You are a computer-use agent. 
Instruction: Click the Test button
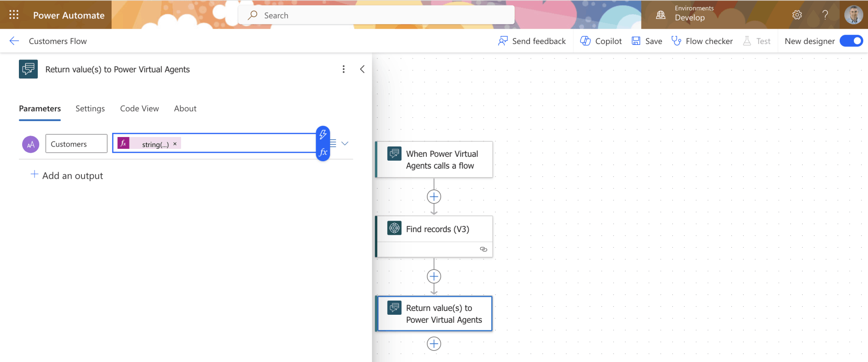756,41
